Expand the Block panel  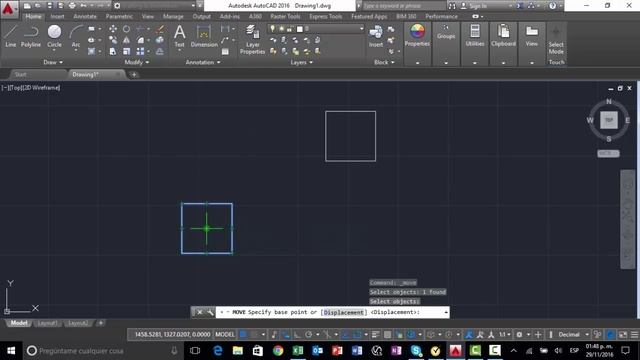(384, 62)
